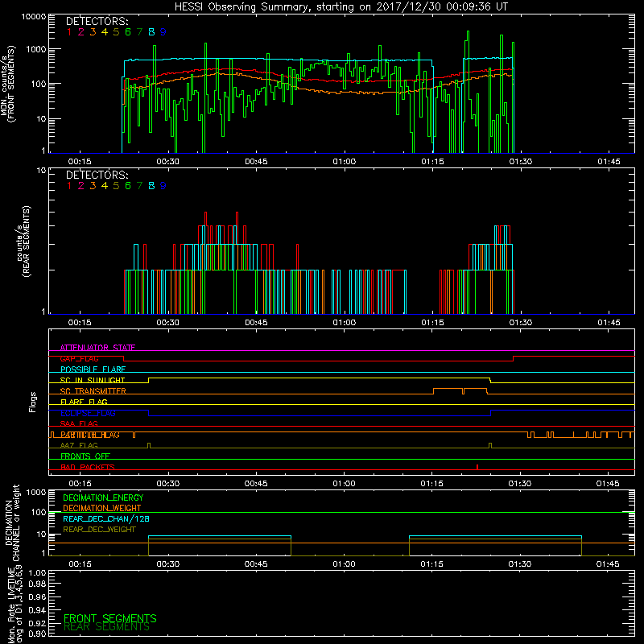Click the HESSI Observing Summary plot title
This screenshot has height=644, width=644.
click(341, 7)
